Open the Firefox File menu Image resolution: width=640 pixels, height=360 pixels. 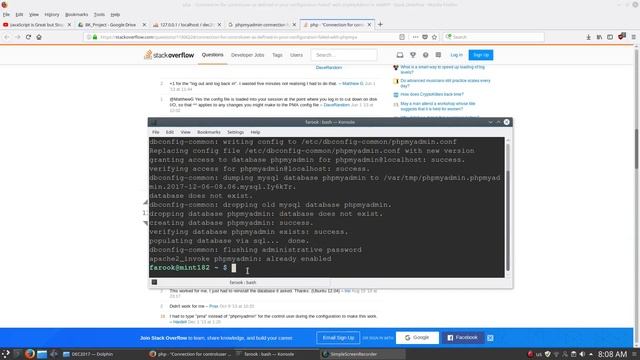point(7,15)
